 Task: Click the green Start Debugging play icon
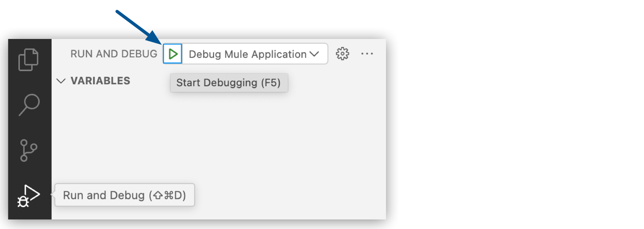(x=173, y=54)
